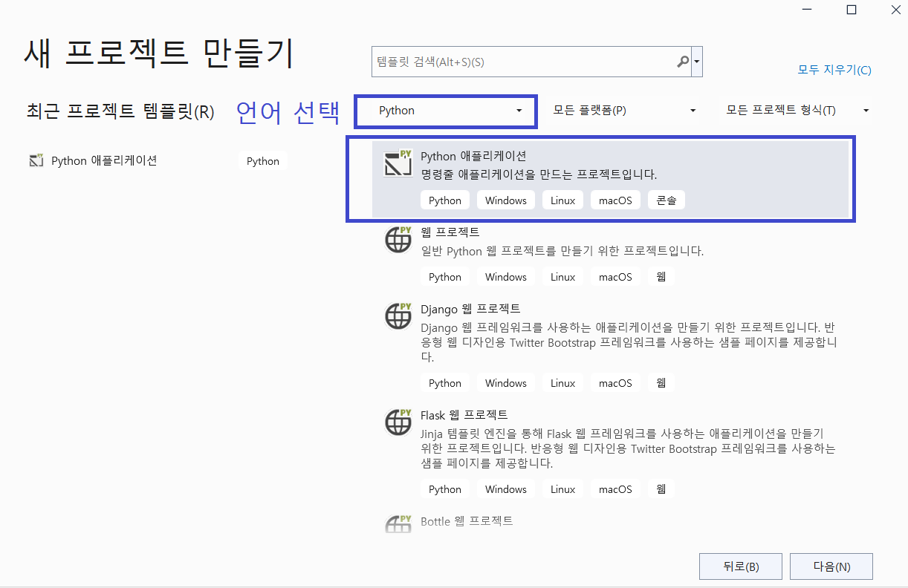Viewport: 908px width, 588px height.
Task: Select the Django 웹 프로젝트 template title
Action: (x=470, y=308)
